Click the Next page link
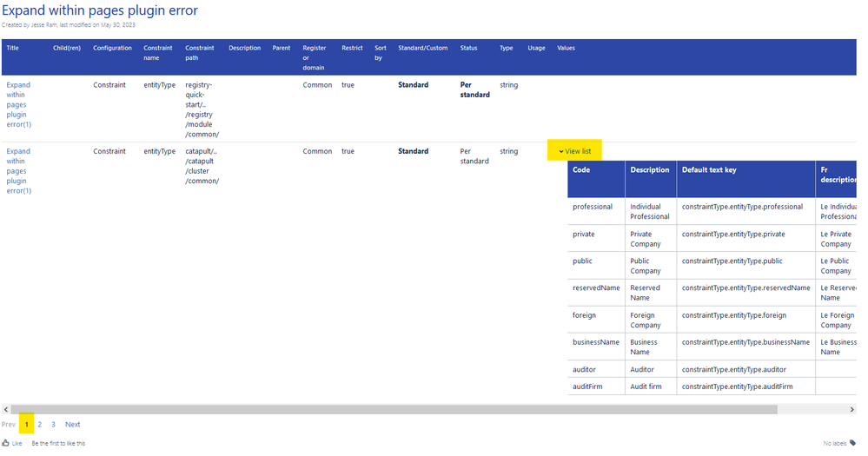This screenshot has width=868, height=456. [72, 425]
